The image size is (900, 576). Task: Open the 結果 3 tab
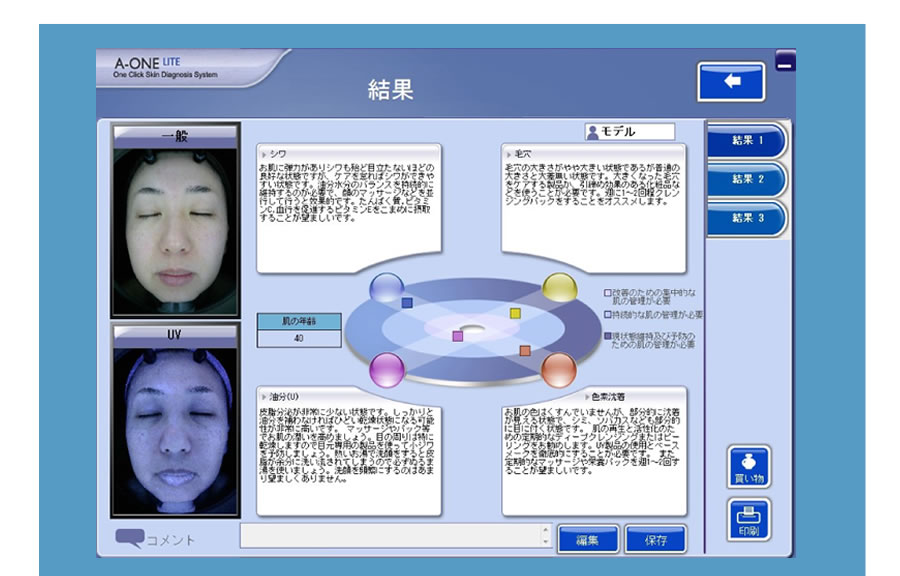(x=747, y=218)
